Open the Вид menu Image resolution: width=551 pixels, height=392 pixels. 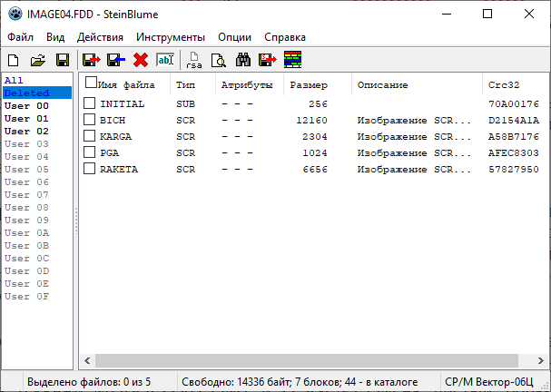pos(55,37)
